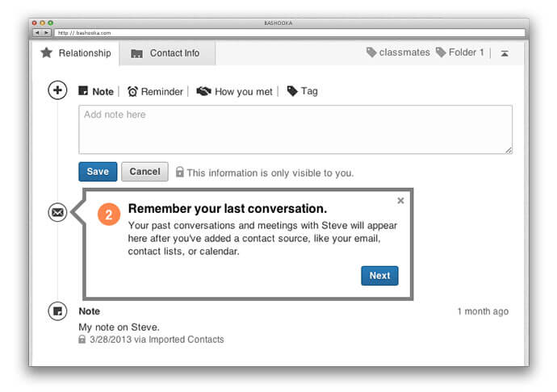Open the Folder 1 tag
Image resolution: width=557 pixels, height=392 pixels.
[460, 52]
